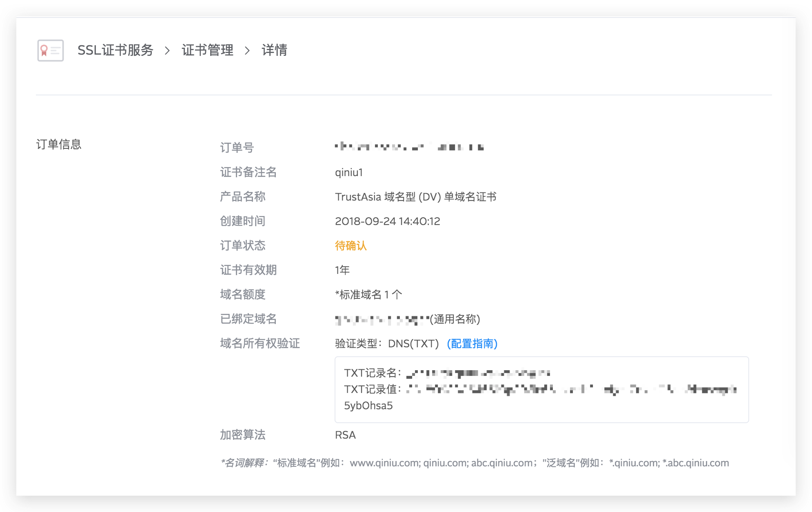
Task: Open the 配置指南 configuration guide link
Action: tap(472, 344)
